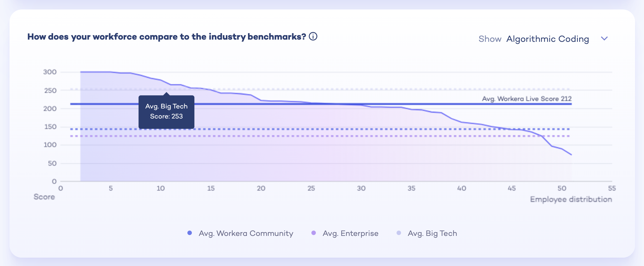Toggle visibility of Avg. Workera Community series
This screenshot has width=644, height=266.
pos(245,233)
